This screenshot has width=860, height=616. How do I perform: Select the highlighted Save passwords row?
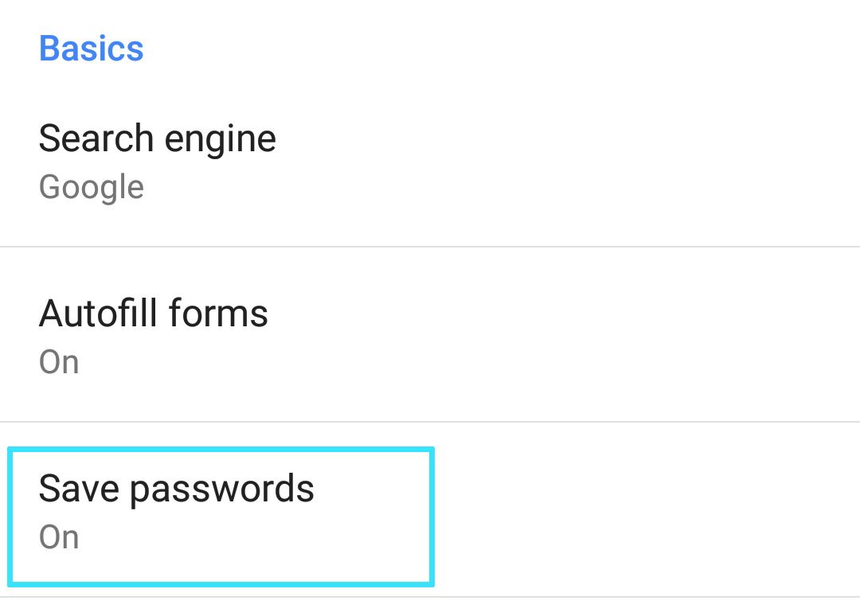[x=221, y=517]
